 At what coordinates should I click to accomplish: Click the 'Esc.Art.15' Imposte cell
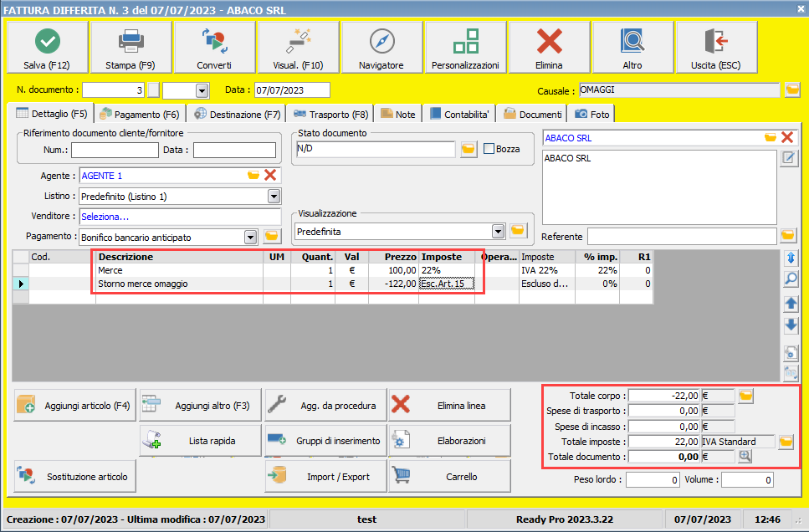point(446,284)
